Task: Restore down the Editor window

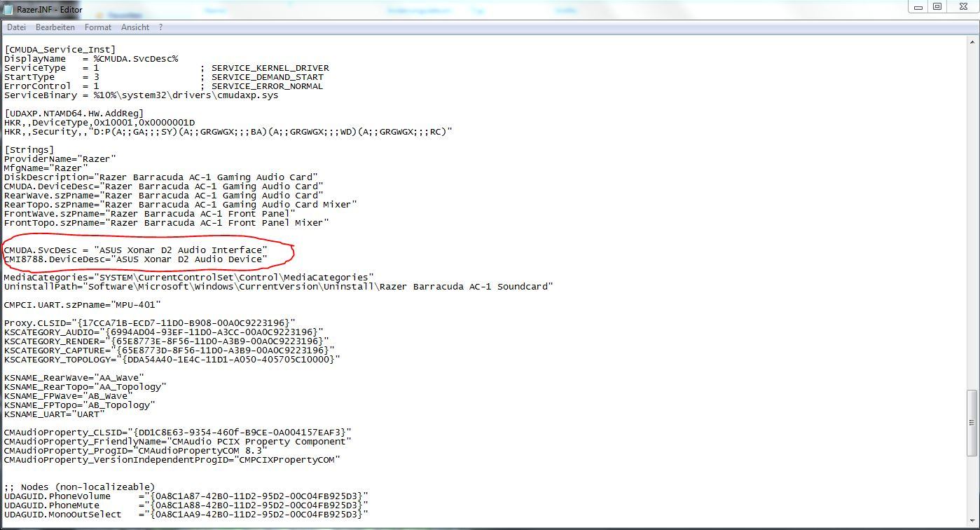Action: [937, 7]
